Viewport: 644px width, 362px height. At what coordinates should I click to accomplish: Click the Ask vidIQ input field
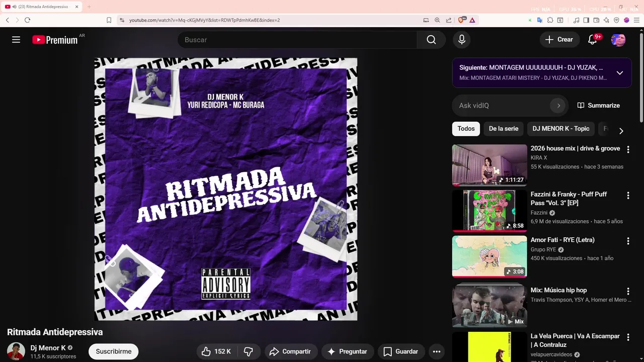coord(503,106)
